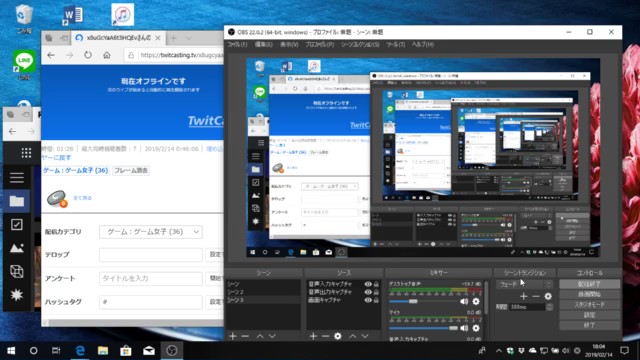The height and width of the screenshot is (360, 640).
Task: Select folder icon in rear window sidebar
Action: point(17,201)
